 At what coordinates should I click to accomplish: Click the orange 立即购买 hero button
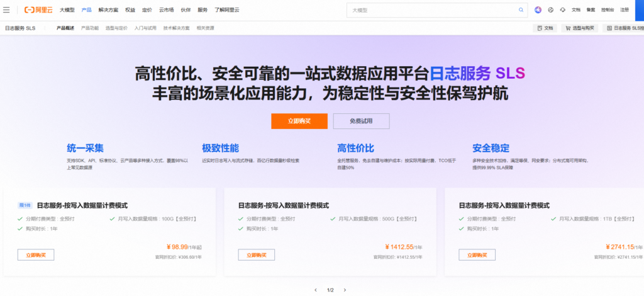[x=299, y=122]
